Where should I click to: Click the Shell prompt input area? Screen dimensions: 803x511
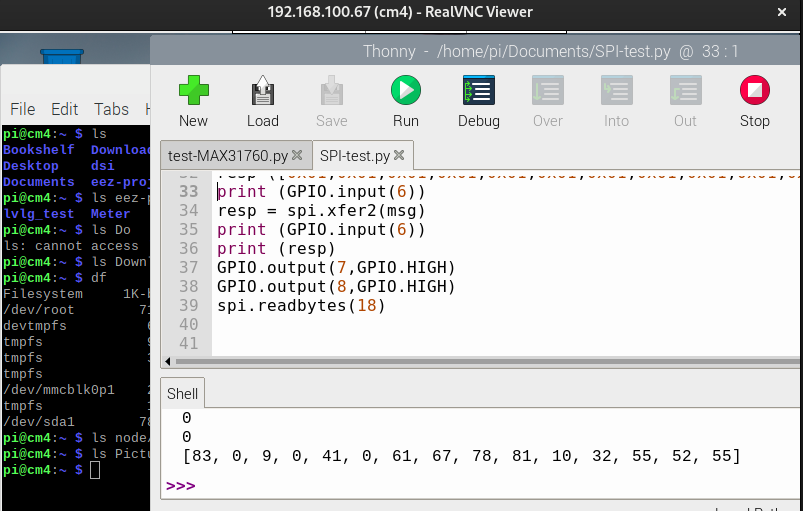pyautogui.click(x=400, y=486)
